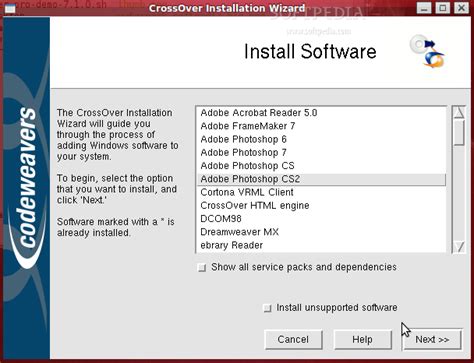The image size is (474, 363).
Task: Select Adobe Acrobat Reader 5.0
Action: (x=322, y=113)
